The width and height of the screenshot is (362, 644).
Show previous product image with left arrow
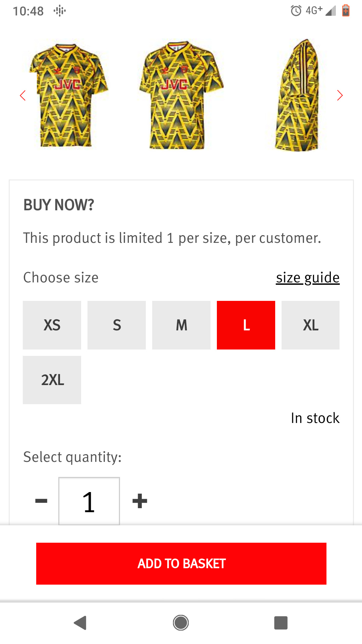pyautogui.click(x=22, y=96)
